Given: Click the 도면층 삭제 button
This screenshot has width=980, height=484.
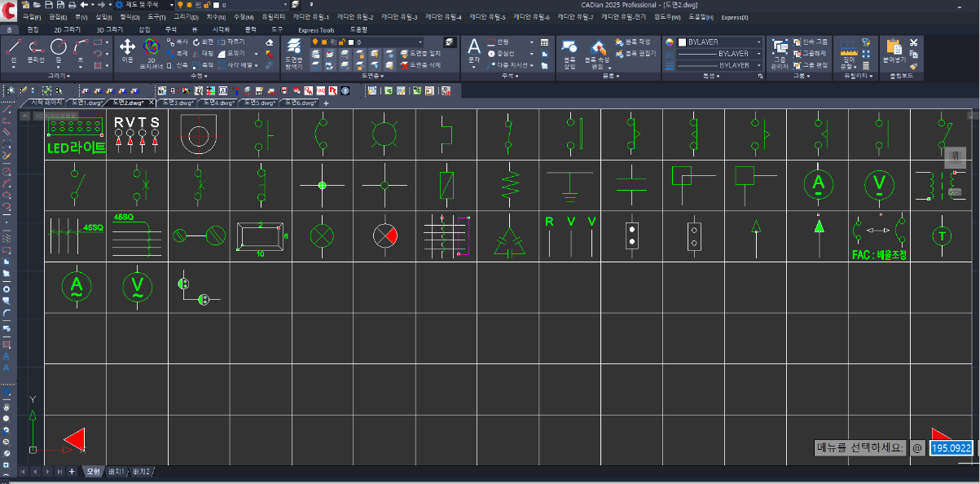Looking at the screenshot, I should 420,64.
